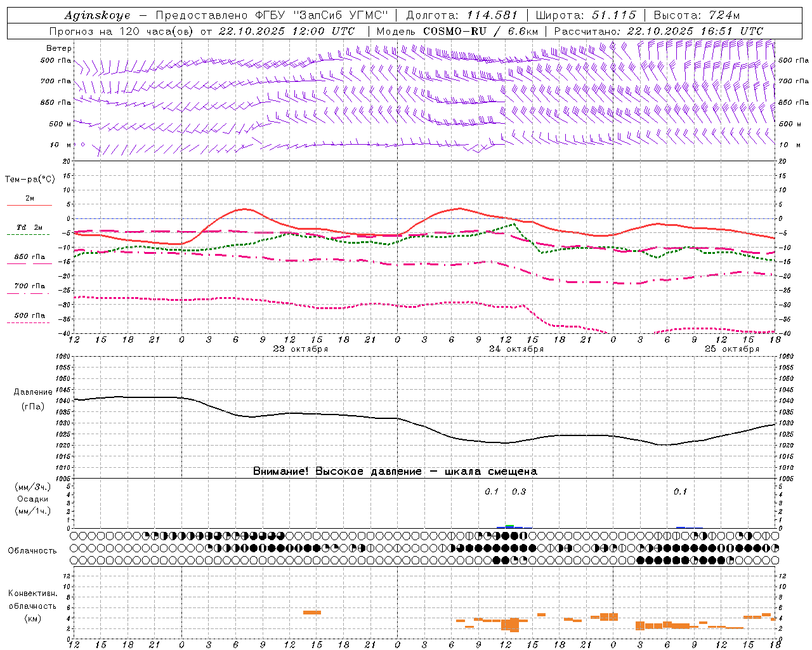The width and height of the screenshot is (812, 650).
Task: Click the precipitation value '0.3'
Action: click(x=519, y=492)
